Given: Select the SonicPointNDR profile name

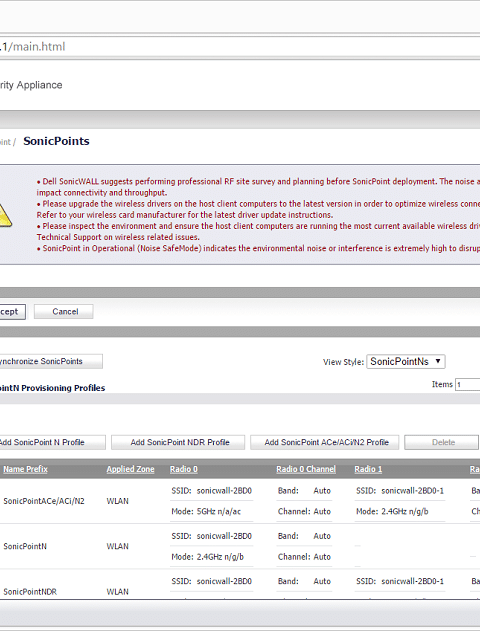Looking at the screenshot, I should click(30, 592).
